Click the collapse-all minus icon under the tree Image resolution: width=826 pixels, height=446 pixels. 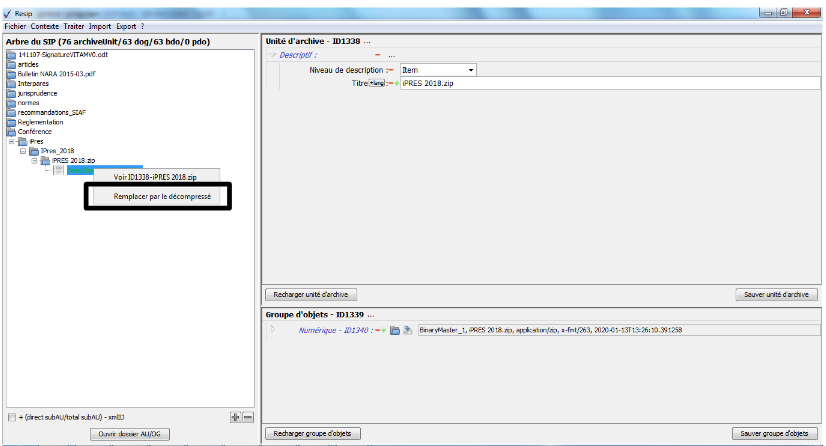point(248,416)
